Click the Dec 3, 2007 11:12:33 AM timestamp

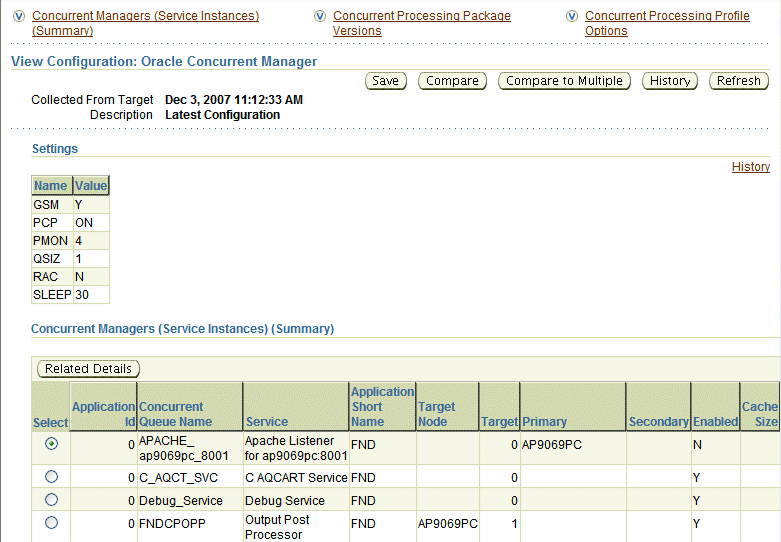tap(234, 100)
